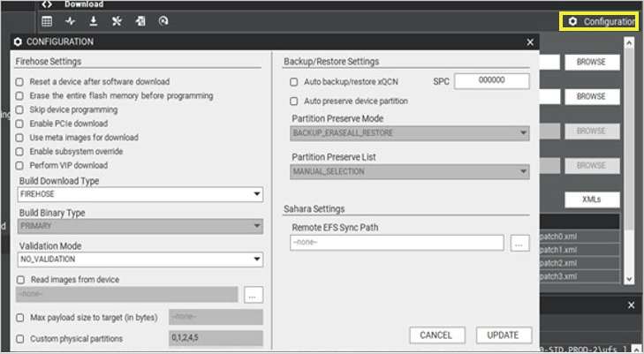Click the Max payload size value field
644x354 pixels.
point(216,317)
